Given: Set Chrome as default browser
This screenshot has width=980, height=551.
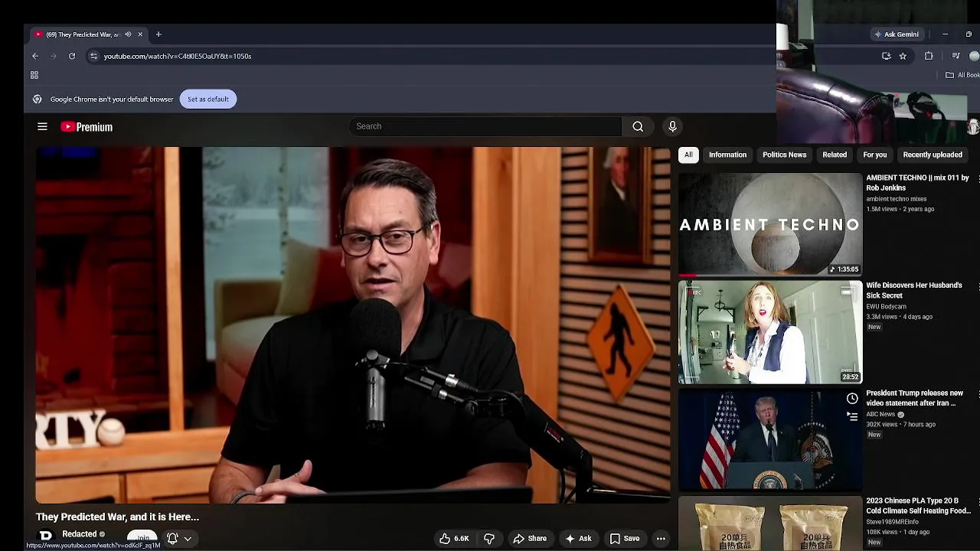Looking at the screenshot, I should click(208, 99).
